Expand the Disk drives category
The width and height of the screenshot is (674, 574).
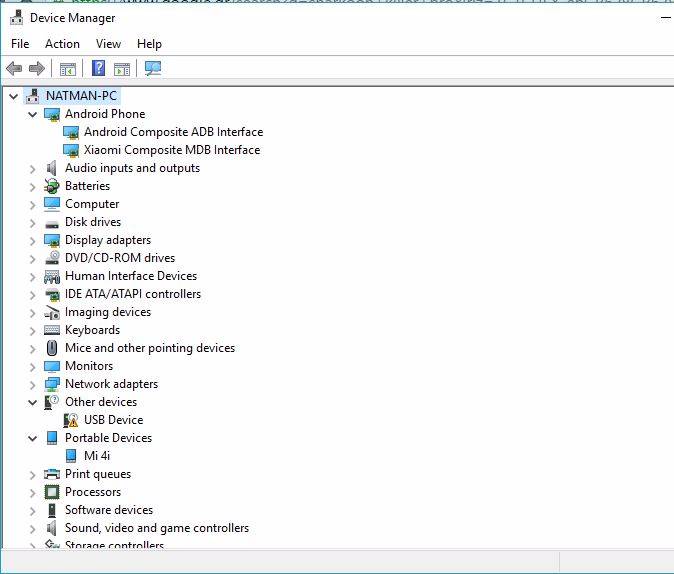tap(33, 223)
